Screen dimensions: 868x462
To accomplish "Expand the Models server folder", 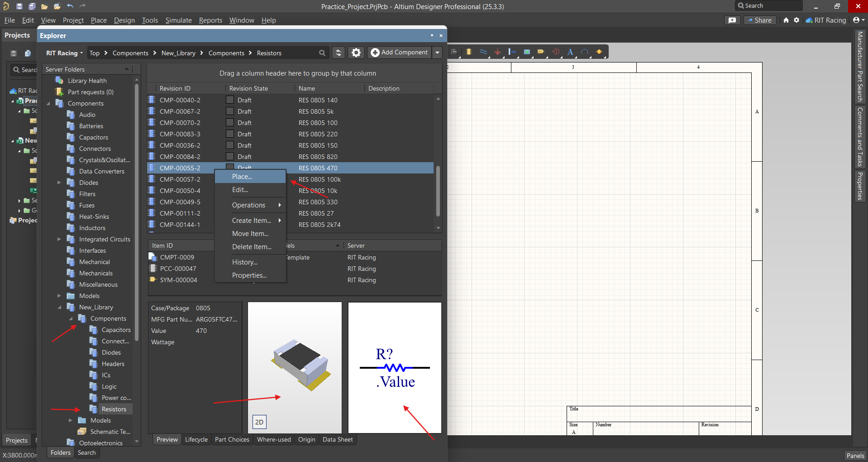I will click(59, 296).
